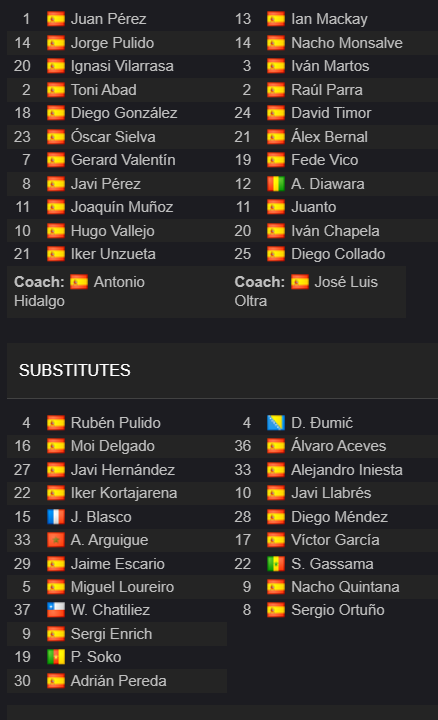Click the Spanish flag beside coach José Luis Oltra
The height and width of the screenshot is (720, 438).
[x=300, y=281]
